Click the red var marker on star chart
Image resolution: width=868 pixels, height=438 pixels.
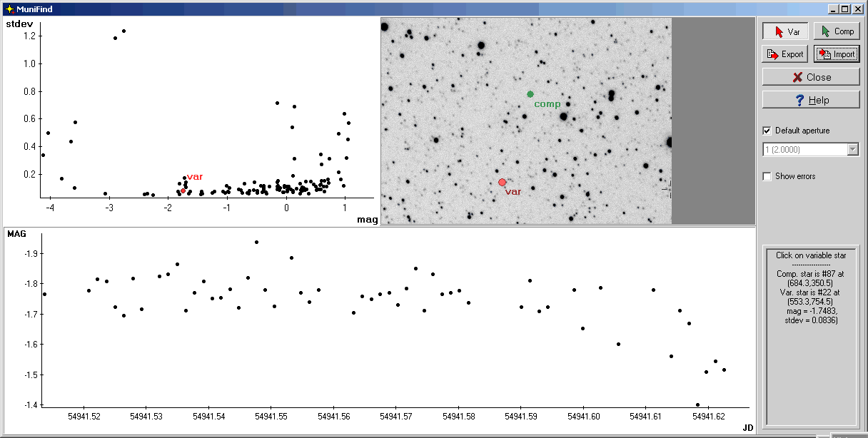point(502,183)
